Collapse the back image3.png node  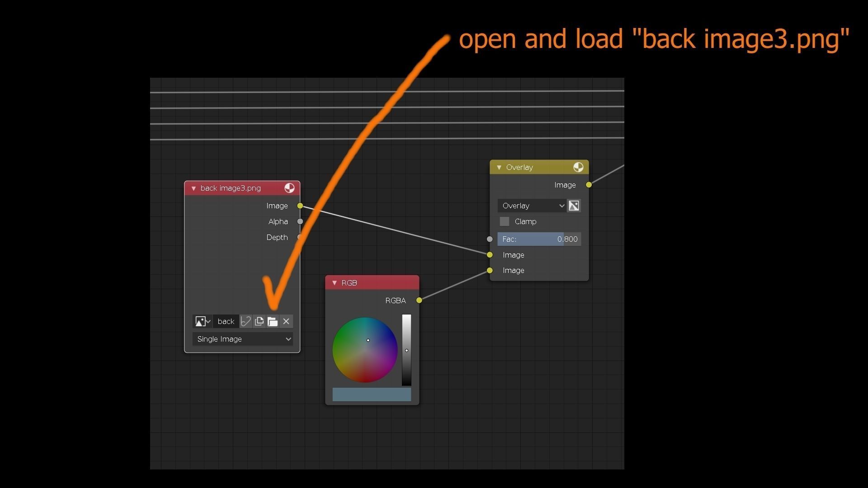point(193,188)
